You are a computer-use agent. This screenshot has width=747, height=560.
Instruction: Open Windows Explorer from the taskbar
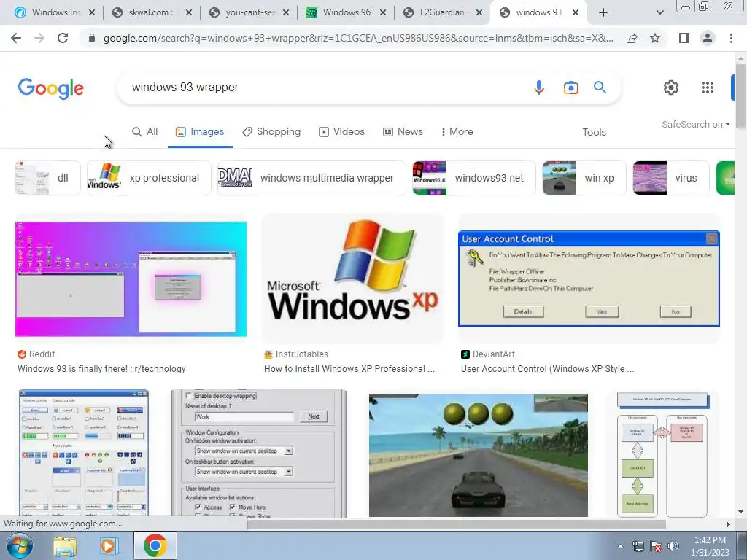65,546
